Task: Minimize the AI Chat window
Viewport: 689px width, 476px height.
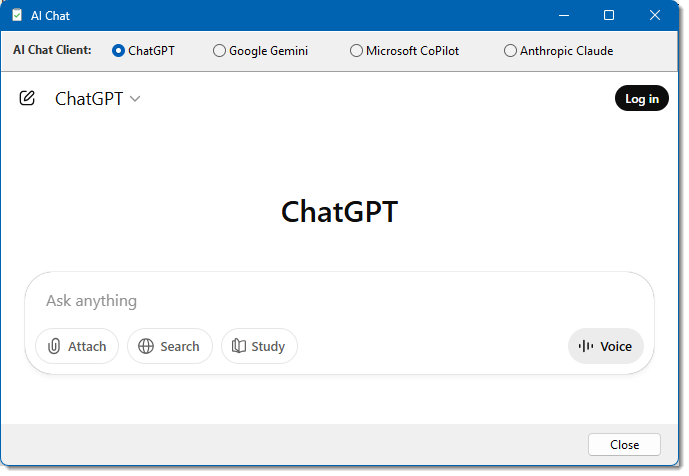Action: (x=563, y=16)
